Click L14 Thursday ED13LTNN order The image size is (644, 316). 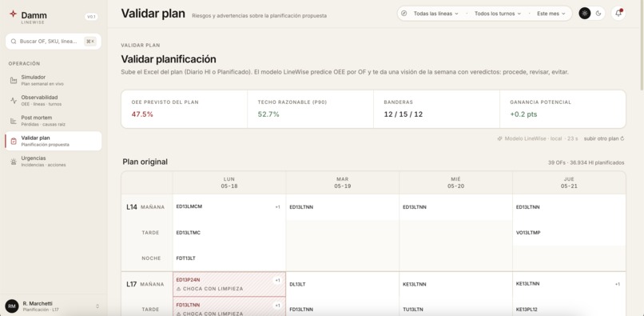pos(528,207)
